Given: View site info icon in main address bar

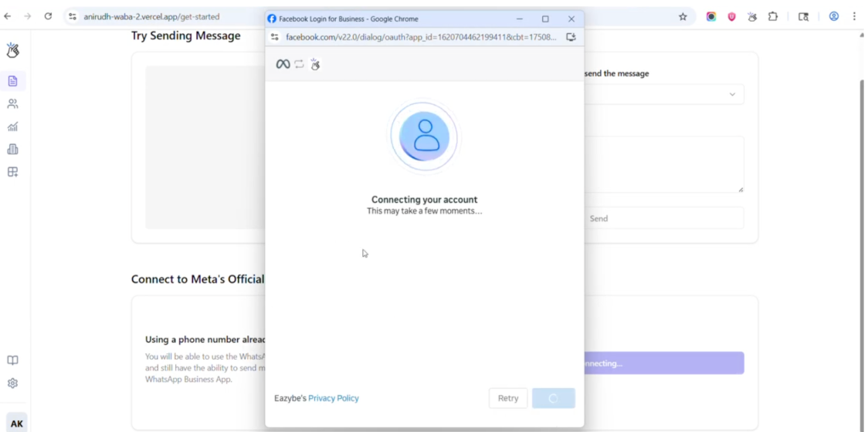Looking at the screenshot, I should pos(73,17).
